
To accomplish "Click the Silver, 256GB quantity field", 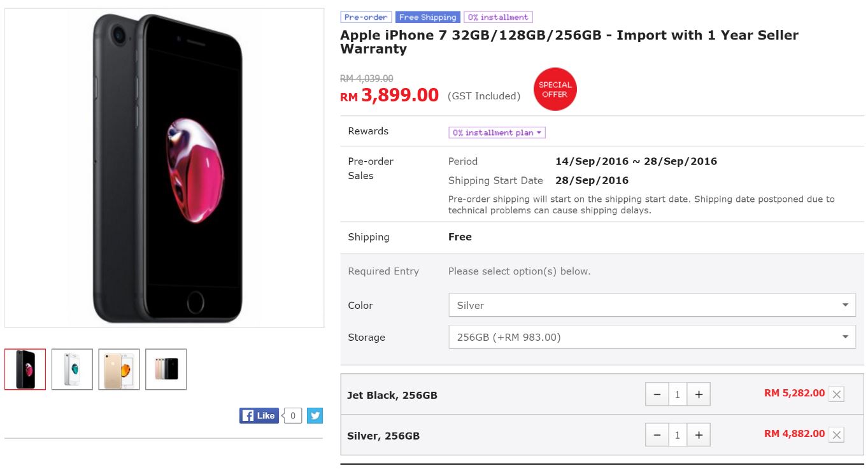I will [677, 435].
